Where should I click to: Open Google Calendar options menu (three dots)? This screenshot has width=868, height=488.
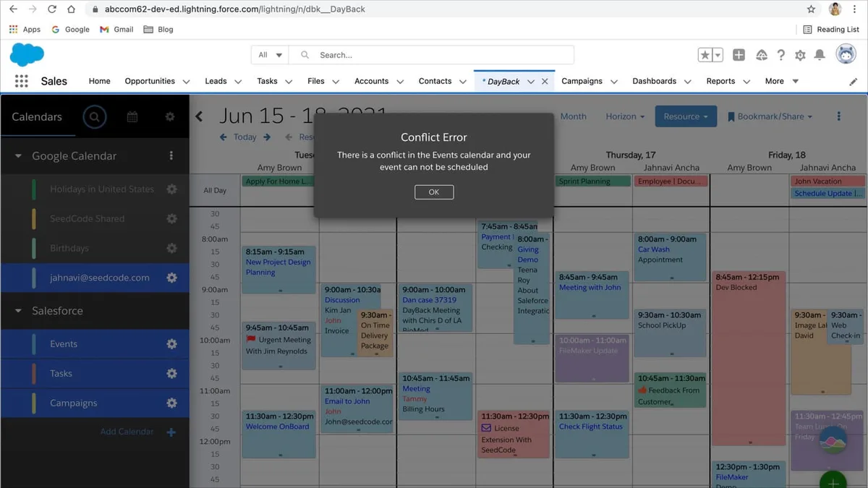171,155
